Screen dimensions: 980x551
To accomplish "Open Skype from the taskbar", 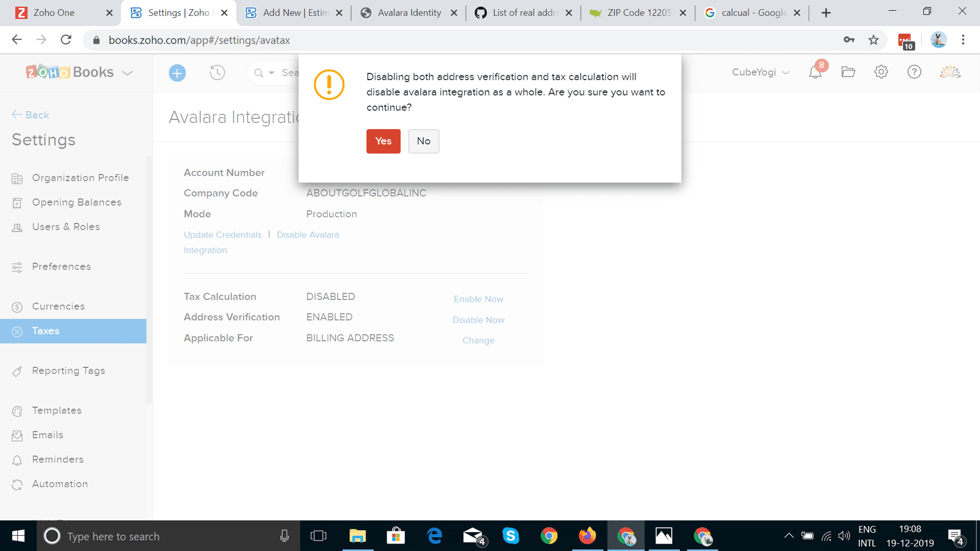I will tap(510, 536).
